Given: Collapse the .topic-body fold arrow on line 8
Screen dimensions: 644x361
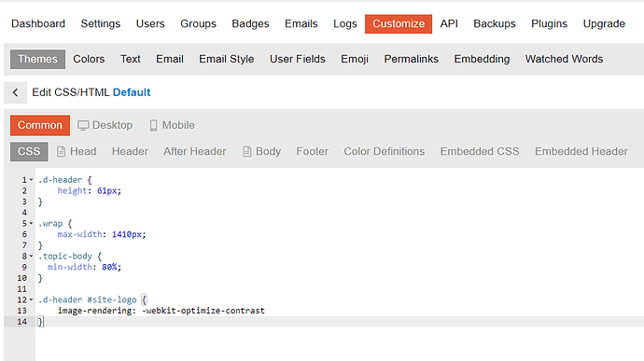Looking at the screenshot, I should tap(31, 257).
